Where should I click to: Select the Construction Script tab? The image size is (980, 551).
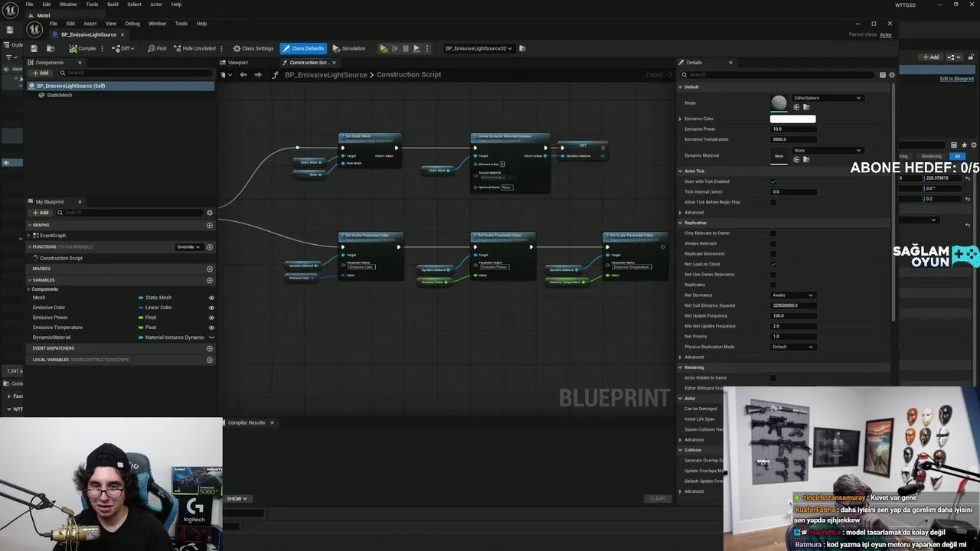[309, 62]
